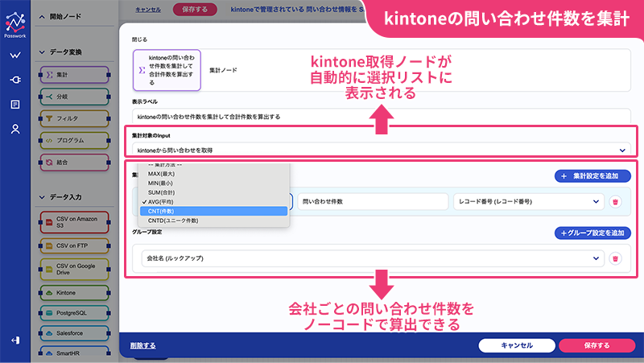Edit the 問い合わせ件数 name field
The image size is (644, 363).
click(373, 201)
